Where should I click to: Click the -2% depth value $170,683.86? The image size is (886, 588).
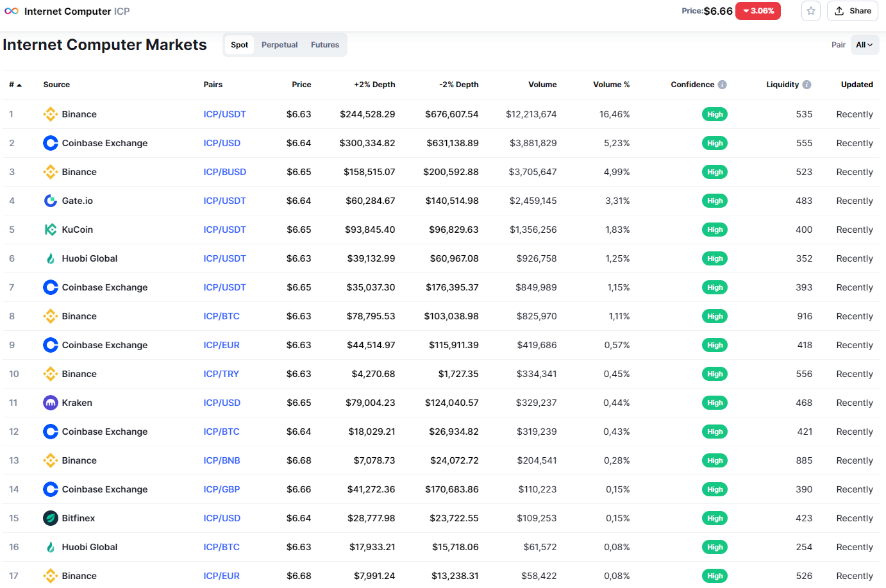[452, 489]
